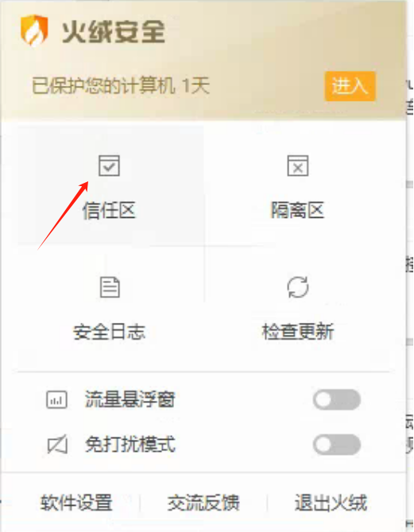
Task: Select the 隔离区 text label
Action: (x=298, y=211)
